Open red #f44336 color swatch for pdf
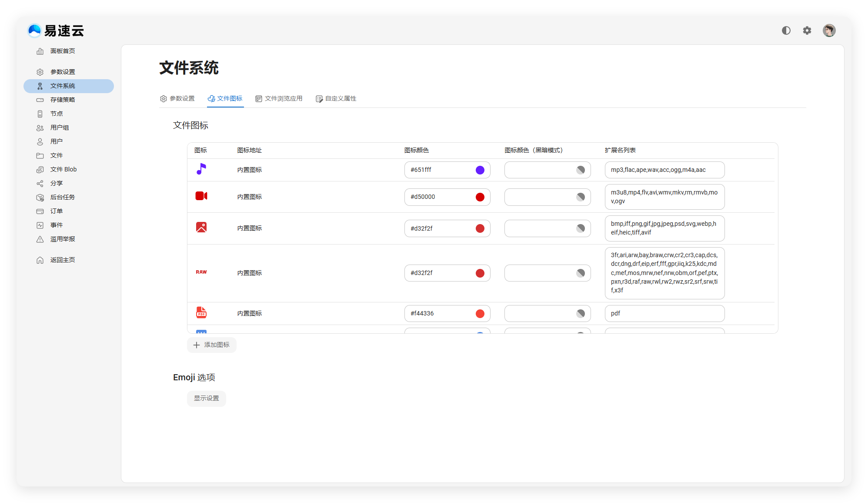The height and width of the screenshot is (503, 868). point(480,314)
